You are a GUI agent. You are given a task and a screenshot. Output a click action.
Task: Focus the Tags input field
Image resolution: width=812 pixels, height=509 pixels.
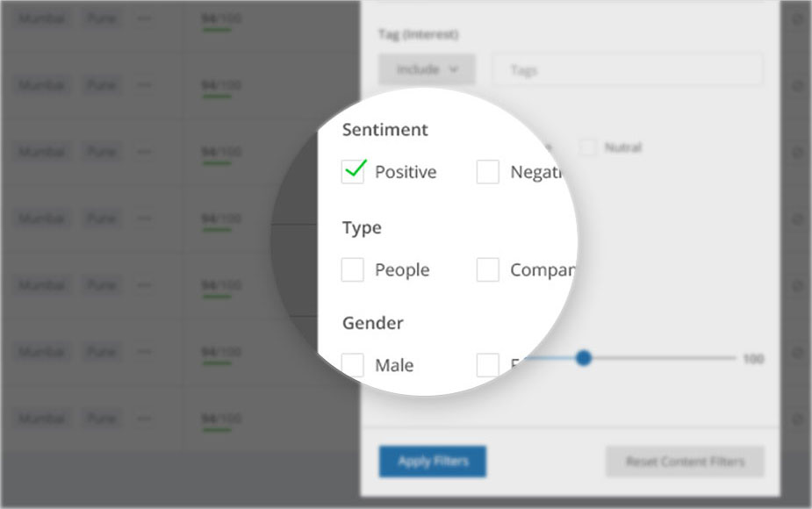coord(627,68)
